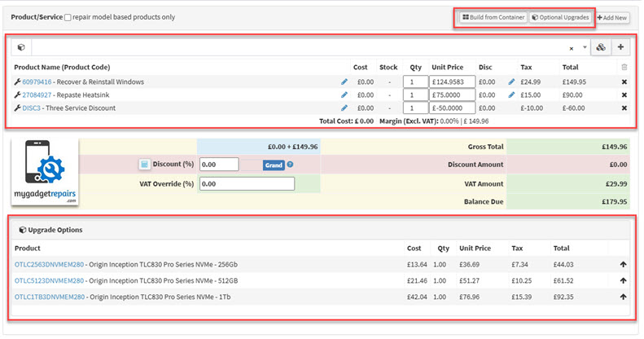
Task: Edit discount pencil for Recover & Reinstall Windows
Action: coord(511,81)
